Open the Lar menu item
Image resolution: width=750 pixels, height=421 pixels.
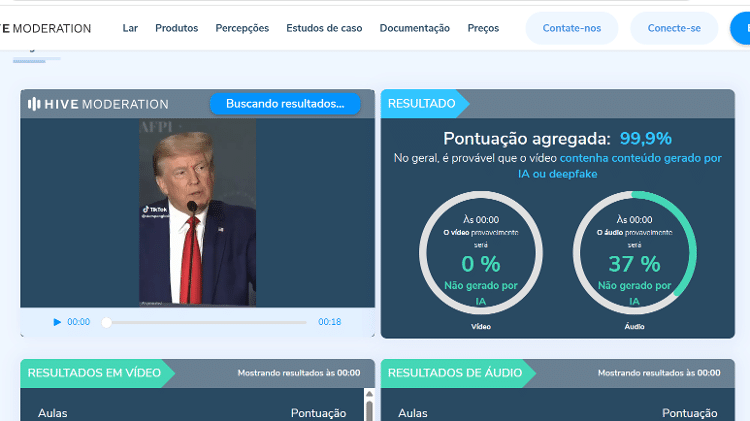point(130,28)
